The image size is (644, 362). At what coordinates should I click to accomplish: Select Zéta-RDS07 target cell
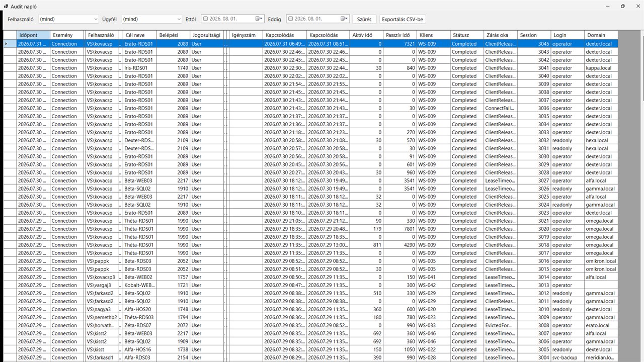pyautogui.click(x=139, y=325)
